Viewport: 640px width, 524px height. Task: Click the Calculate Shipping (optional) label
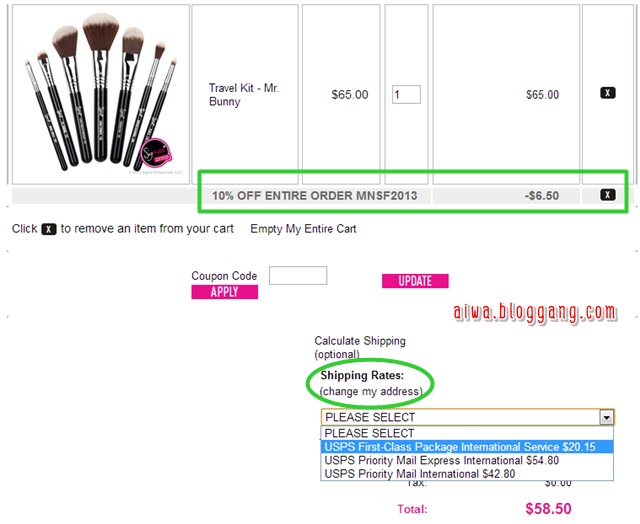[360, 347]
